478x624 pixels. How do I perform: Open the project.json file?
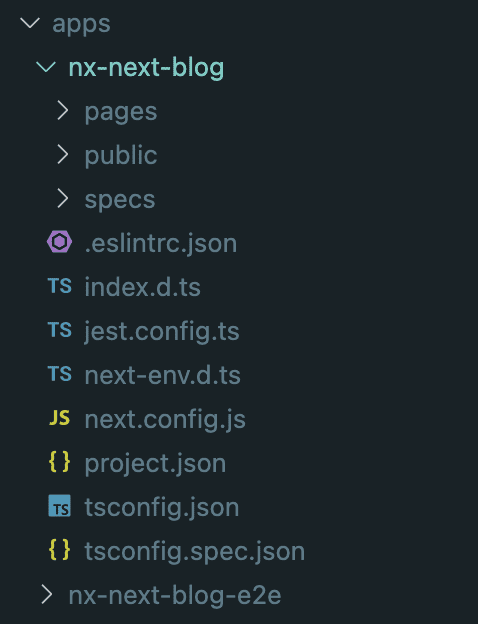coord(155,463)
